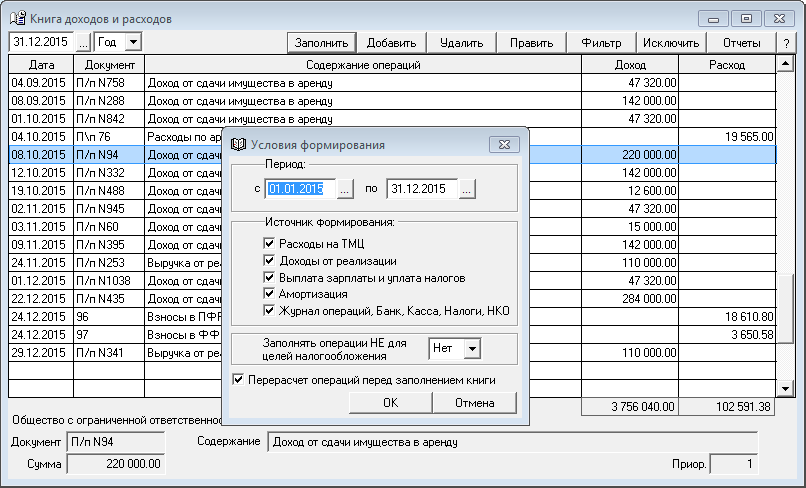
Task: Click the Исключить button
Action: tap(671, 43)
